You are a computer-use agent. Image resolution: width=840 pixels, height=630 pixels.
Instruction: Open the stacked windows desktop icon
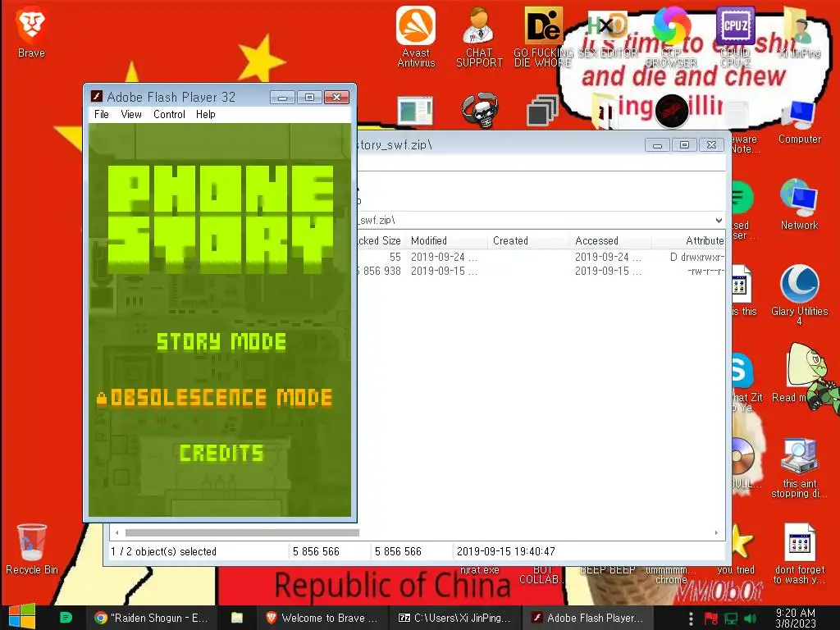click(542, 111)
